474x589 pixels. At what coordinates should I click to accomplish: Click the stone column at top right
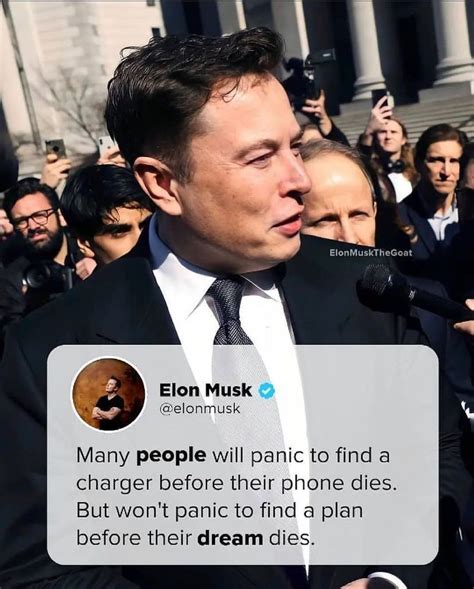click(x=453, y=41)
